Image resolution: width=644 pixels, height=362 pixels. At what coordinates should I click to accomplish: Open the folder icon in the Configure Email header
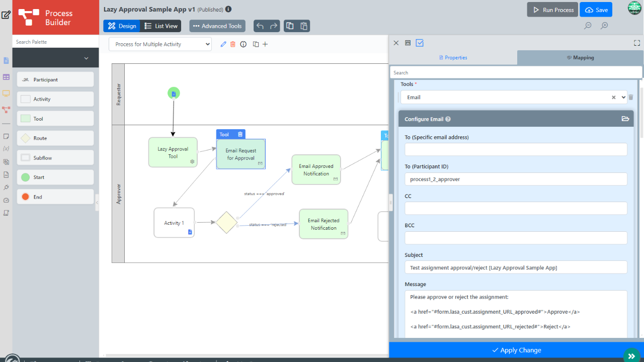click(625, 119)
